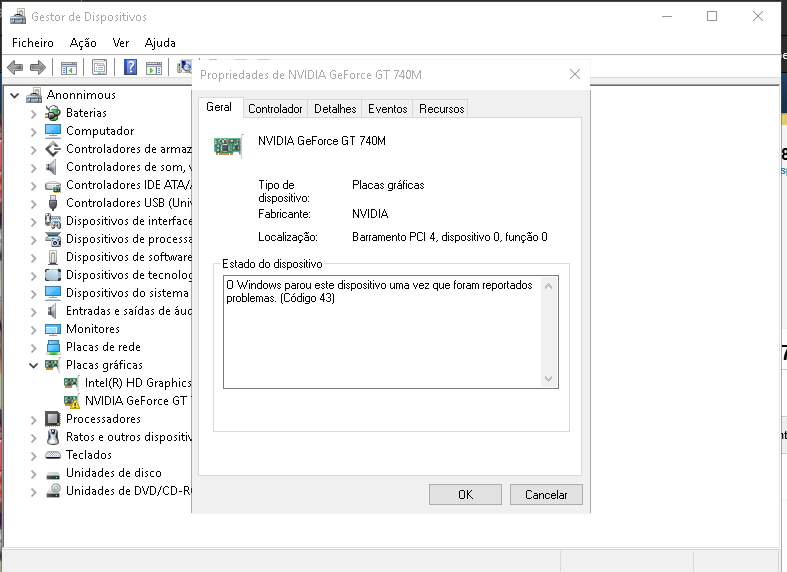Expand the Monitores category

[x=34, y=330]
